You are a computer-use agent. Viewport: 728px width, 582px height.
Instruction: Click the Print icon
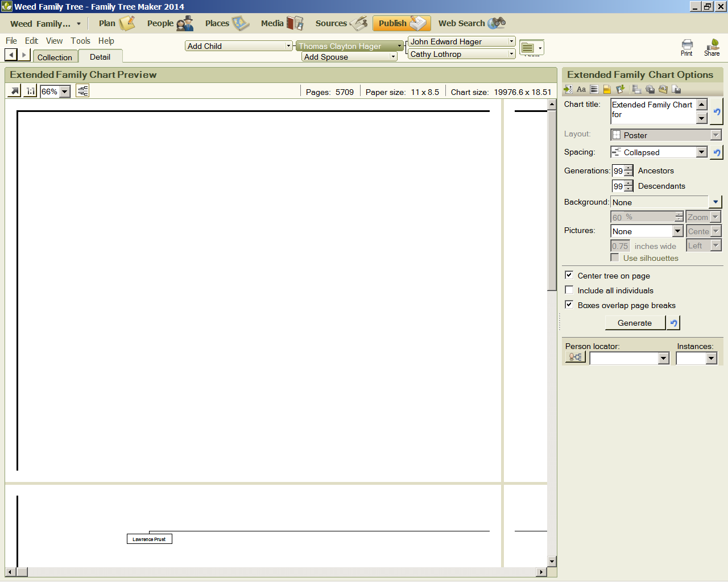coord(686,48)
